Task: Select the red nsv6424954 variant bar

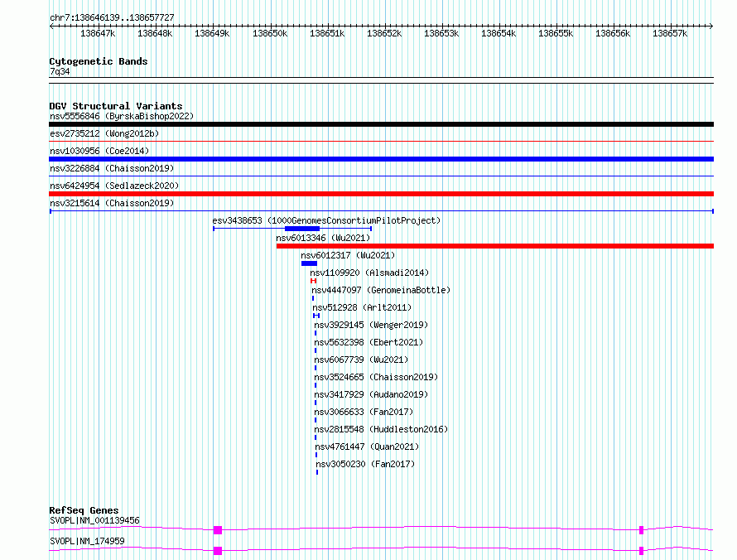Action: tap(381, 194)
